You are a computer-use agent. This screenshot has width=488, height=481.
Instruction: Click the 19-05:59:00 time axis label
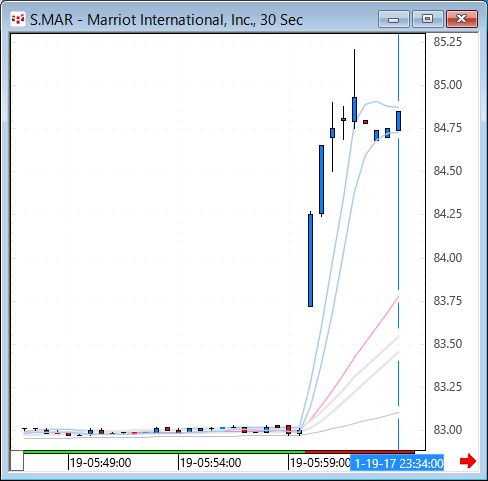320,463
